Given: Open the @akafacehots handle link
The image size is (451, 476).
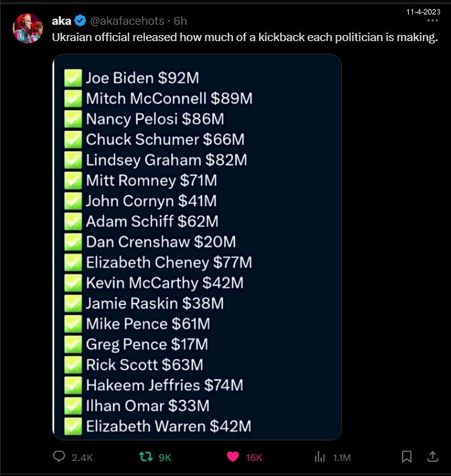Looking at the screenshot, I should pyautogui.click(x=127, y=21).
